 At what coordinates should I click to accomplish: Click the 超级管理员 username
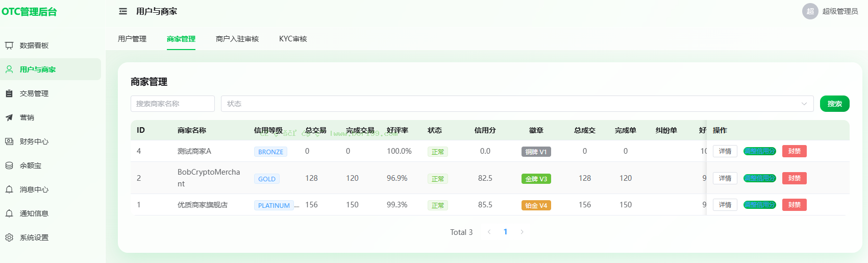(840, 11)
